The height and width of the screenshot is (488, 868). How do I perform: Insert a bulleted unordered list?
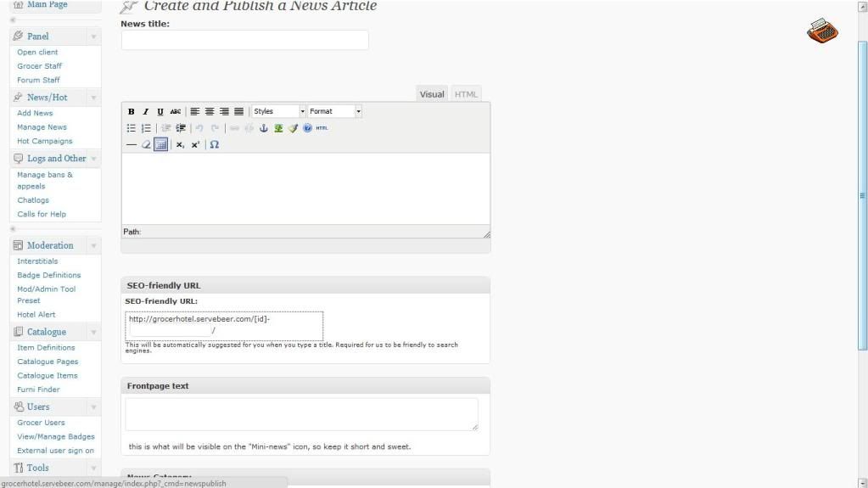[132, 128]
